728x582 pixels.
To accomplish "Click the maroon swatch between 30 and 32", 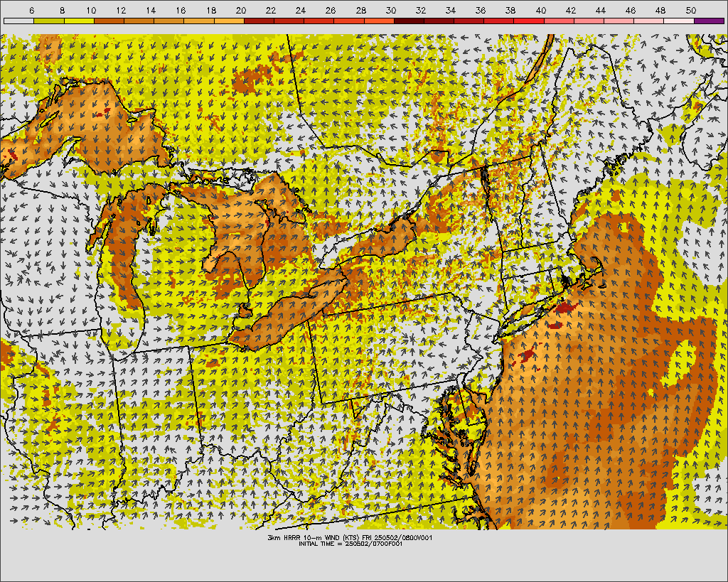I will click(409, 21).
